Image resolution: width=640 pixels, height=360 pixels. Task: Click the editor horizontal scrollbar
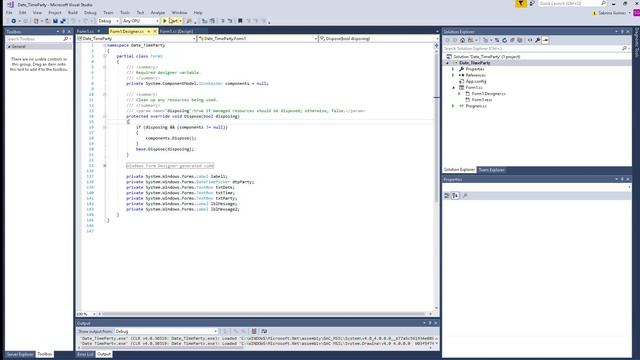[x=263, y=314]
